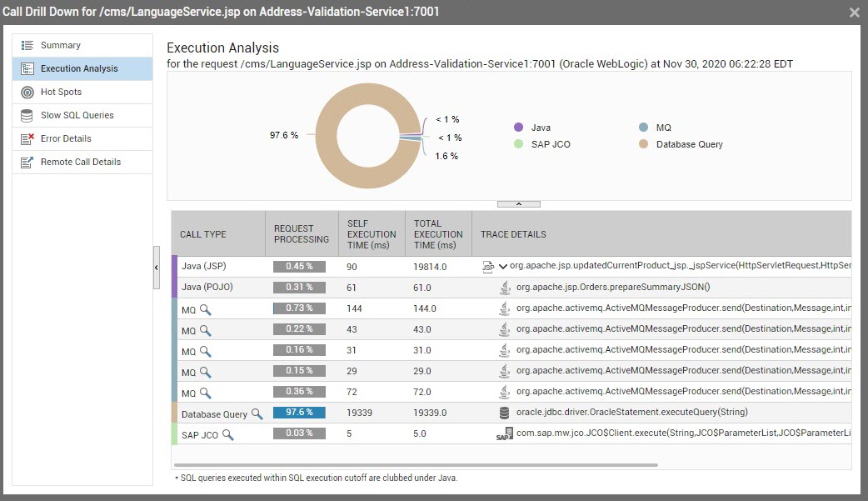Click the SAP JCO magnifier icon
868x501 pixels.
228,434
